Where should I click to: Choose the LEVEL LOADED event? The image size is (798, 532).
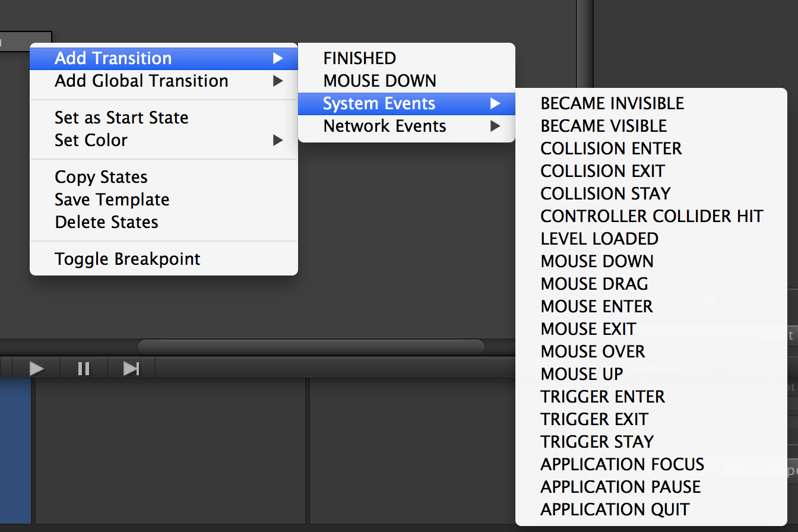point(599,239)
